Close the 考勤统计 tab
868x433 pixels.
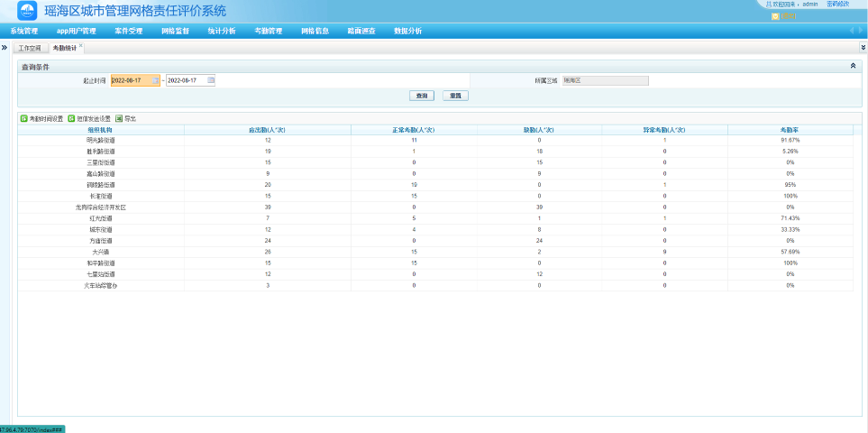tap(81, 45)
